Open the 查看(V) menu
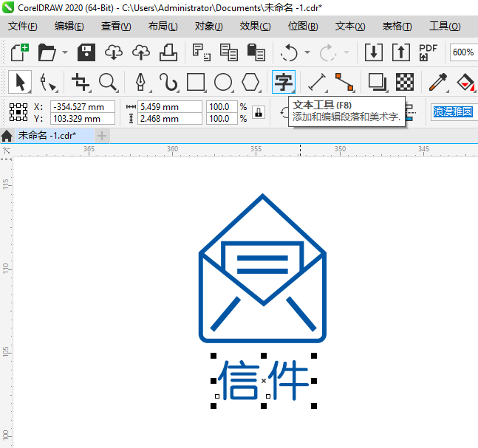Viewport: 478px width, 448px height. click(116, 26)
